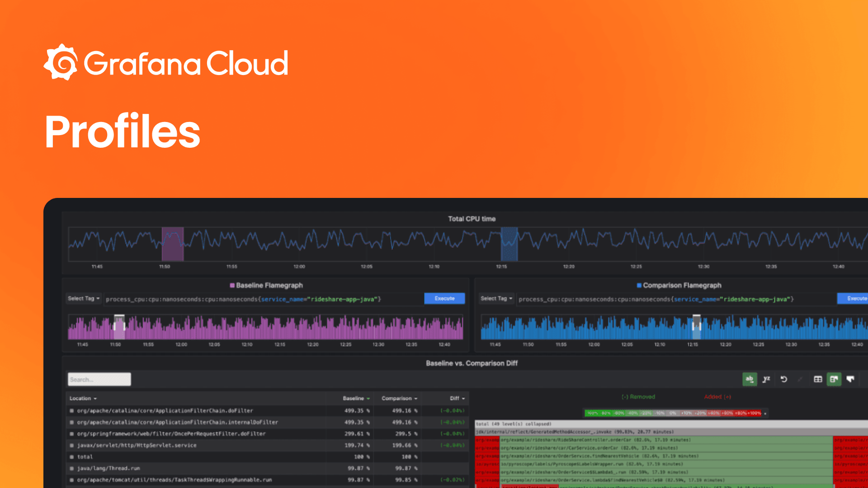The width and height of the screenshot is (868, 488).
Task: Click the purple Baseline Flamegraph legend square
Action: pyautogui.click(x=232, y=286)
